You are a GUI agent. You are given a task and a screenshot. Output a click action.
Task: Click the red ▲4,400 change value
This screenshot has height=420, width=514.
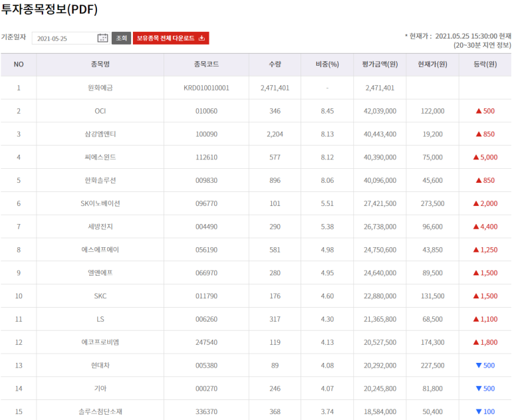point(485,227)
